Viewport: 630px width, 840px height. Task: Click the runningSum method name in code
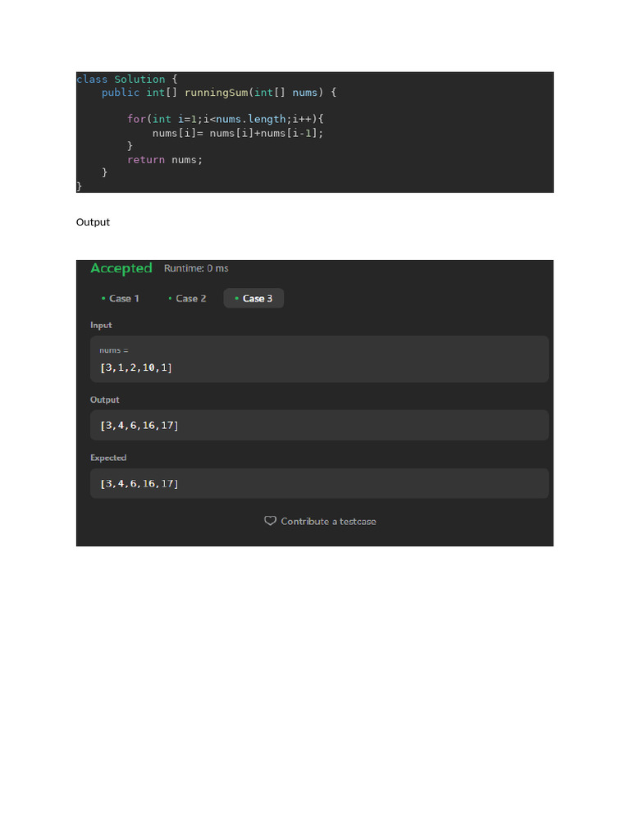pos(216,93)
